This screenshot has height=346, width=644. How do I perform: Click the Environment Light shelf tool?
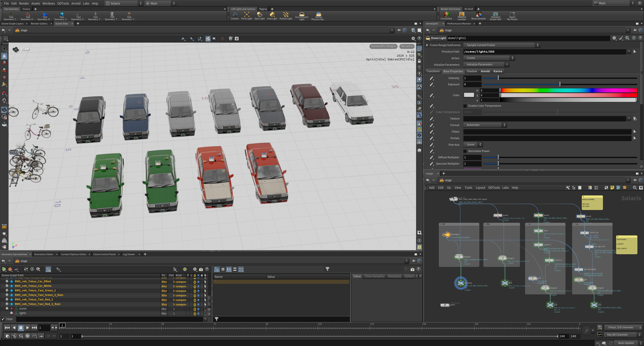[x=302, y=16]
